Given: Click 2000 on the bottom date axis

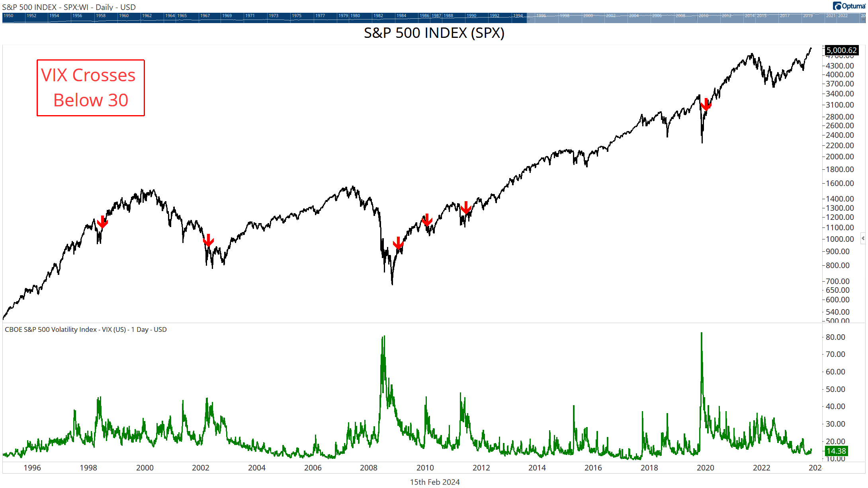Looking at the screenshot, I should point(145,468).
